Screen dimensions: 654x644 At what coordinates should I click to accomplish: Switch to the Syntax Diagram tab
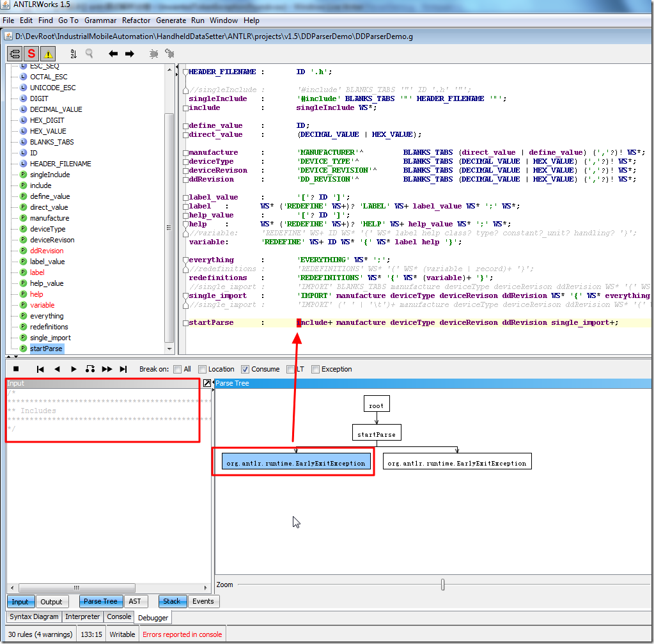click(x=35, y=617)
